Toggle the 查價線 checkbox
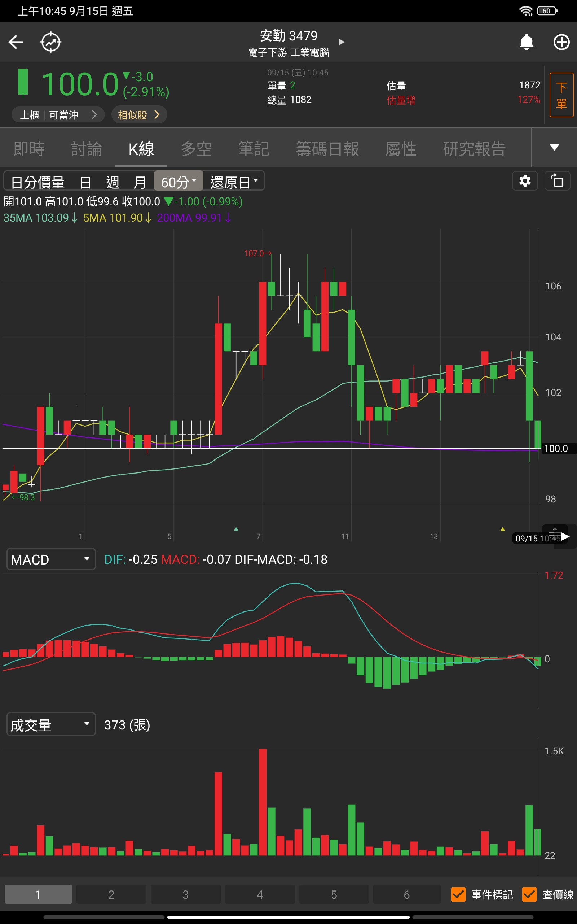The image size is (577, 924). click(x=529, y=894)
